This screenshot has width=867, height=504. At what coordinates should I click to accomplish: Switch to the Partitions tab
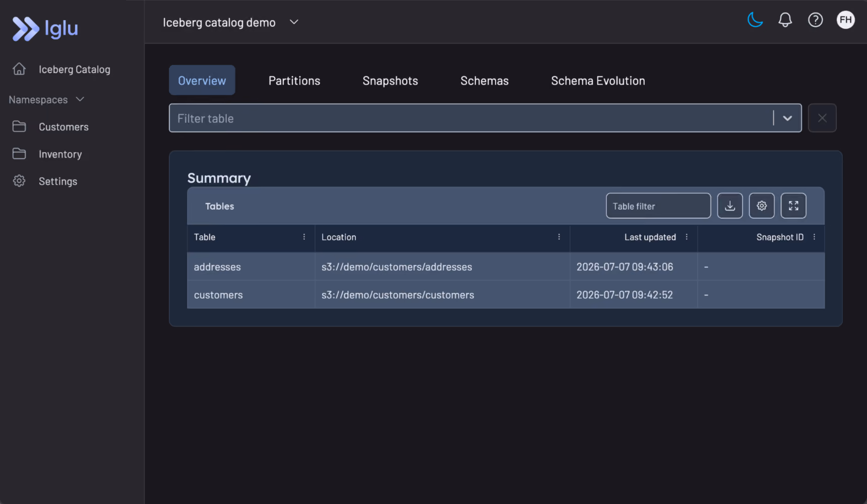pos(294,81)
